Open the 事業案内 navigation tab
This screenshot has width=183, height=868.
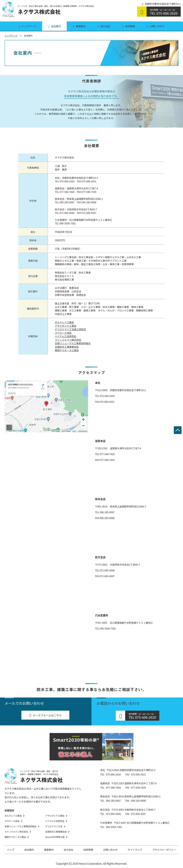[79, 26]
